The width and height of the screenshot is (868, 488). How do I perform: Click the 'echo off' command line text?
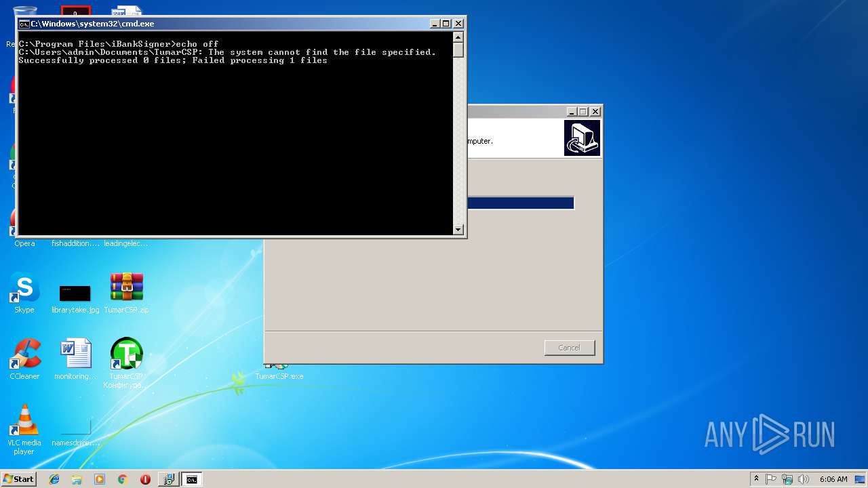pyautogui.click(x=197, y=44)
